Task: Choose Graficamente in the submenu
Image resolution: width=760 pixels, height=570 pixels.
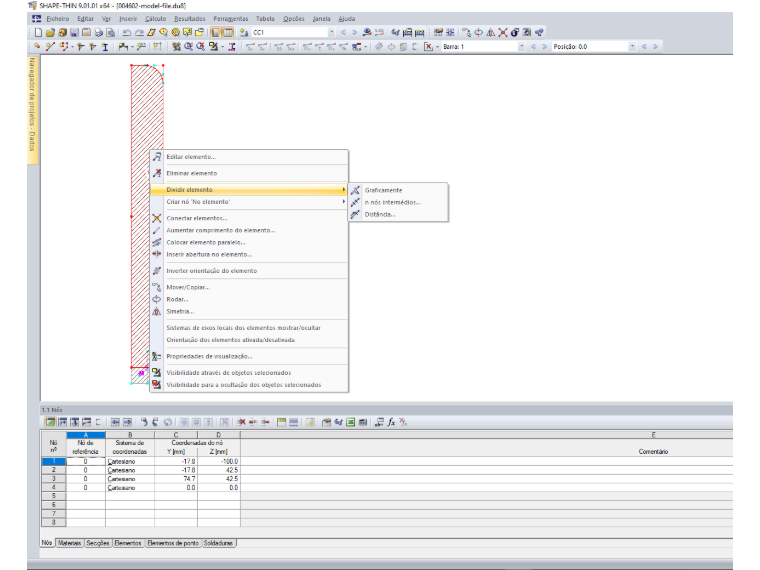Action: [x=398, y=190]
